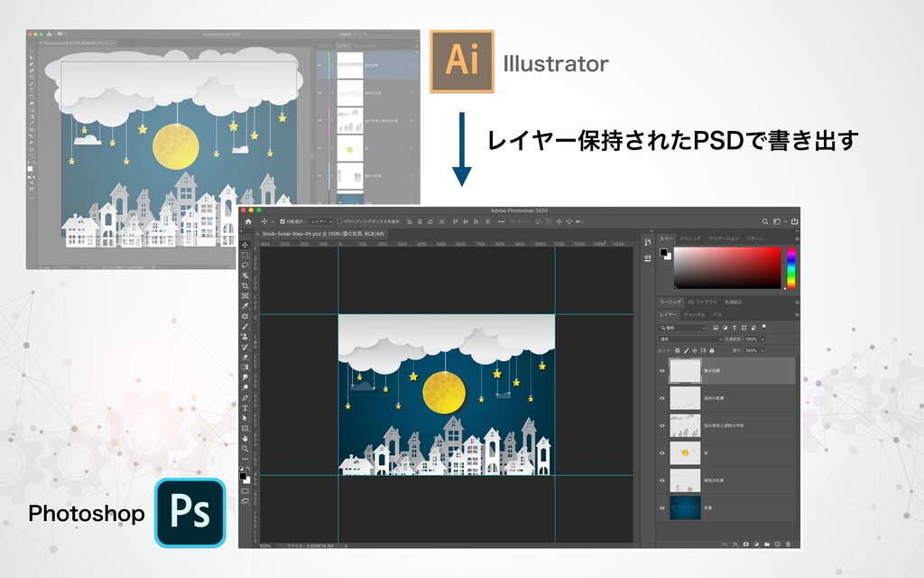The height and width of the screenshot is (578, 924).
Task: Click the lock image pixels brush icon
Action: coord(687,350)
